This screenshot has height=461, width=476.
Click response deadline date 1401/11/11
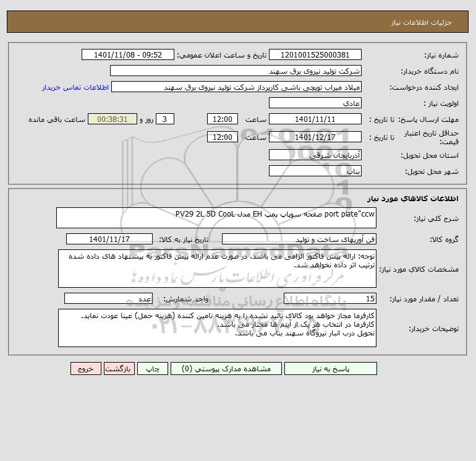click(x=315, y=119)
